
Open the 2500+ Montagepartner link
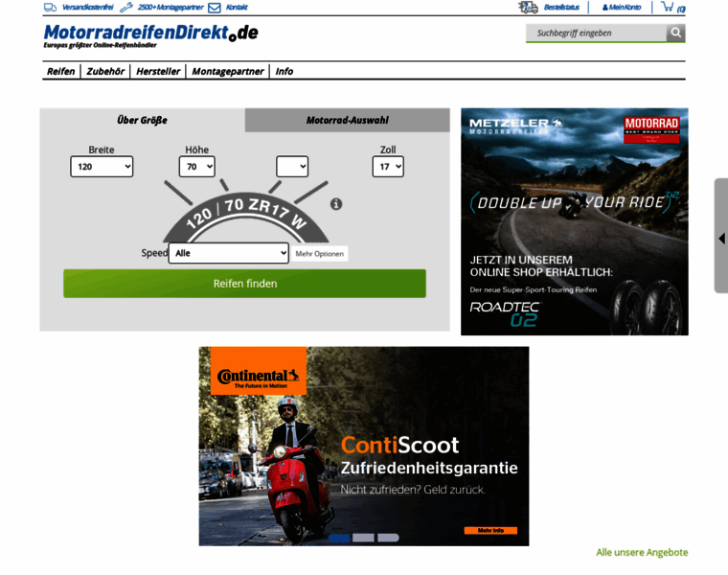171,8
